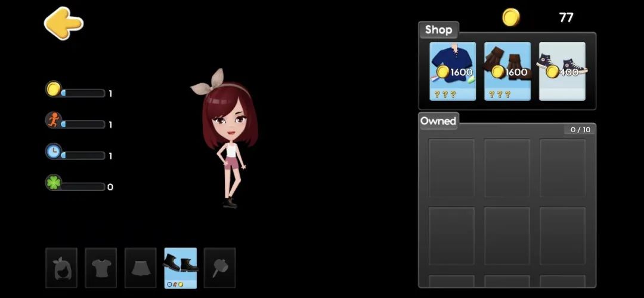
Task: Click the coin stat icon
Action: point(54,88)
